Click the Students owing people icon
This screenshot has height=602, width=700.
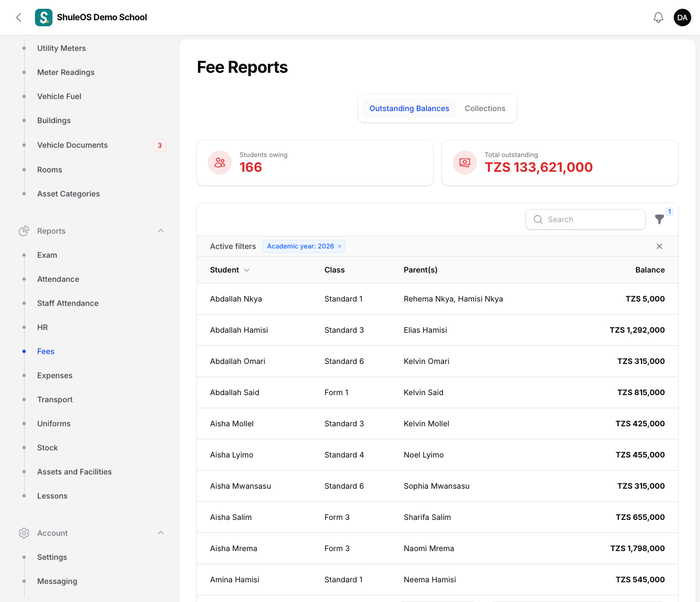click(220, 163)
